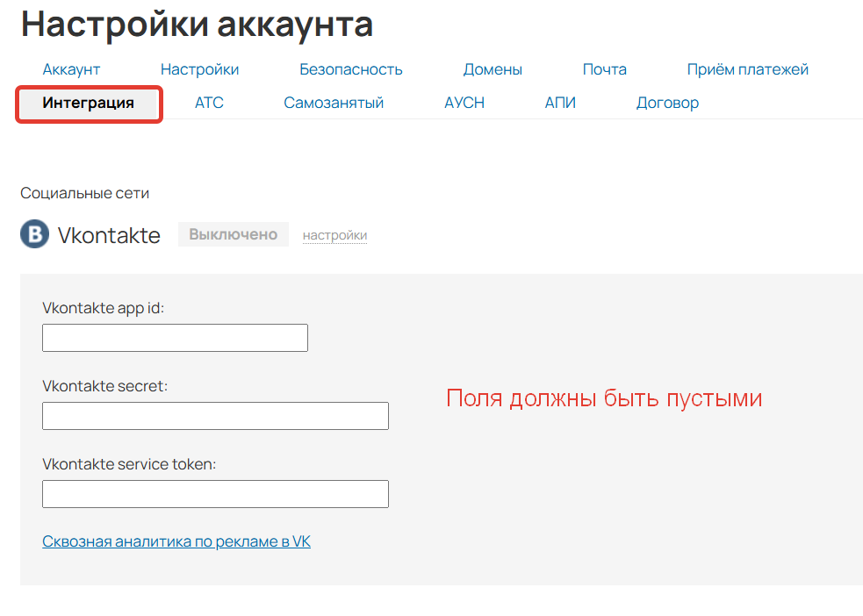This screenshot has width=863, height=616.
Task: Select the АУСН tab
Action: point(464,103)
